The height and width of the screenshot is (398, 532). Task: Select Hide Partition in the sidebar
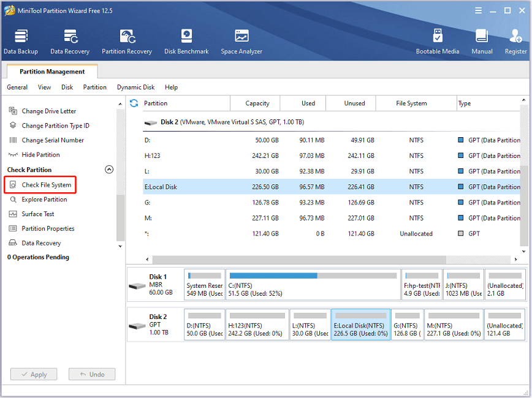point(40,154)
